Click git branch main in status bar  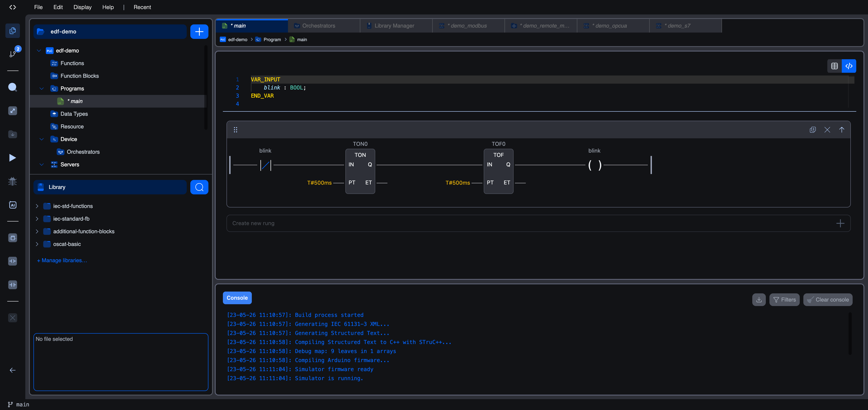point(19,404)
